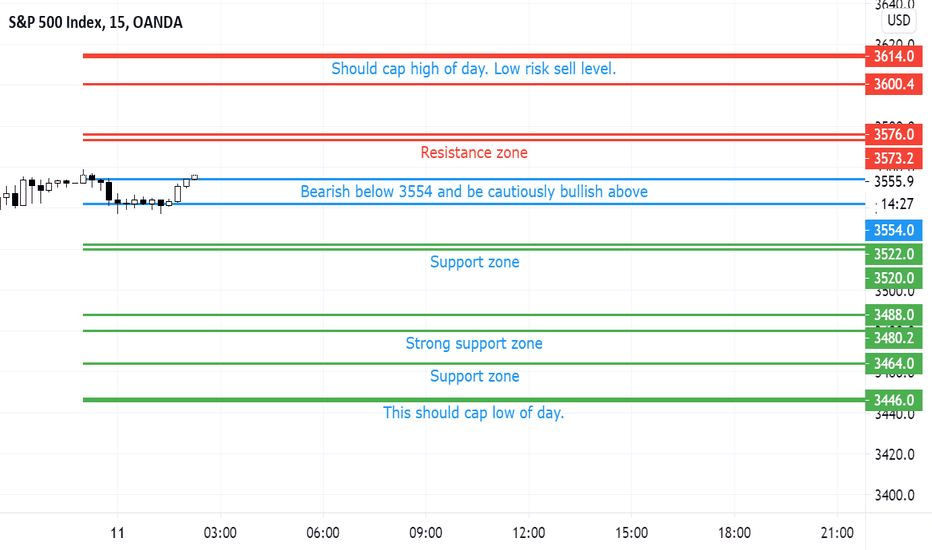Click the 3464.0 green price label

tap(893, 363)
